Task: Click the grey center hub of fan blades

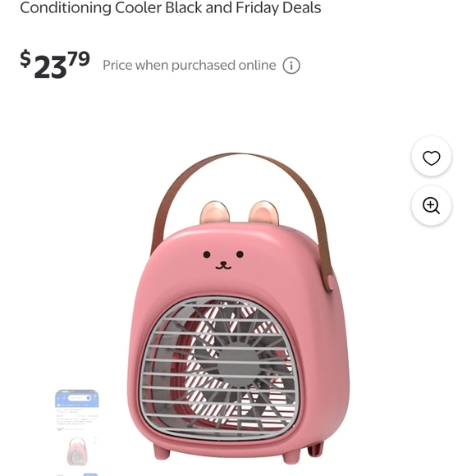Action: click(238, 368)
